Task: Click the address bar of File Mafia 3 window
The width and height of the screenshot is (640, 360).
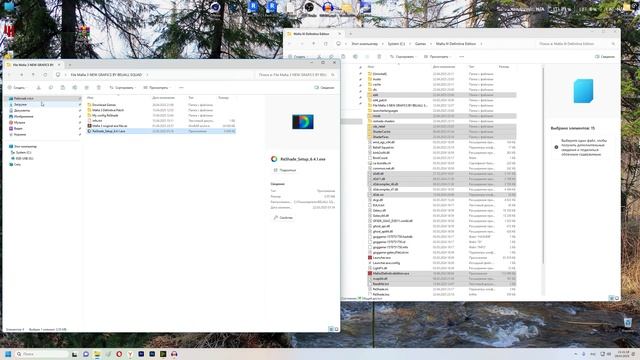Action: pos(153,75)
